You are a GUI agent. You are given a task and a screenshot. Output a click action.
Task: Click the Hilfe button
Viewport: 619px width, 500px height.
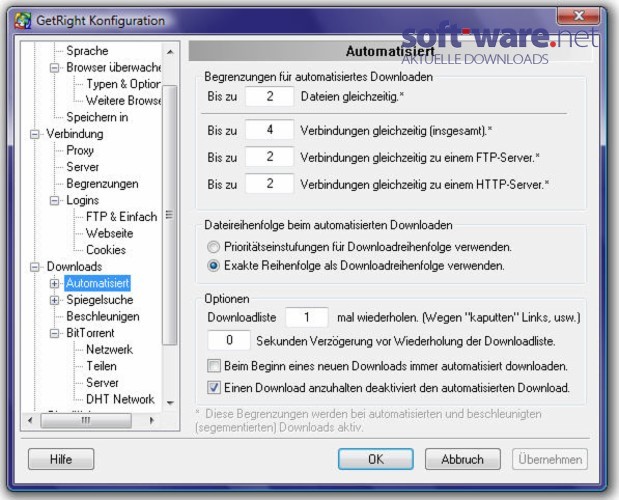pos(61,459)
